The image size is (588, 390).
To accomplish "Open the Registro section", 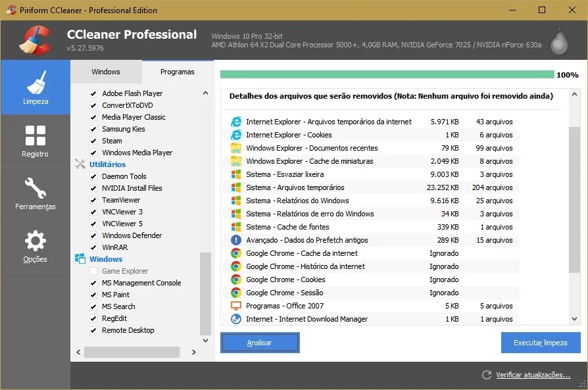I will 36,141.
